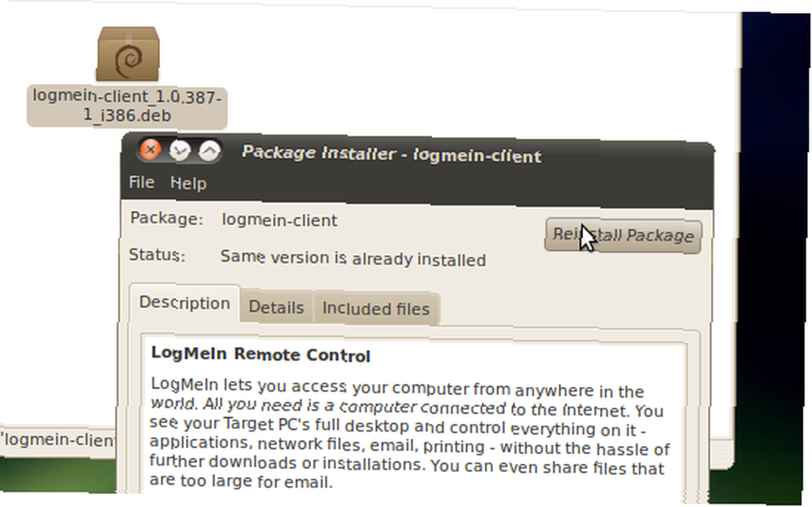Click the LogMeIn Remote Control heading

(261, 354)
